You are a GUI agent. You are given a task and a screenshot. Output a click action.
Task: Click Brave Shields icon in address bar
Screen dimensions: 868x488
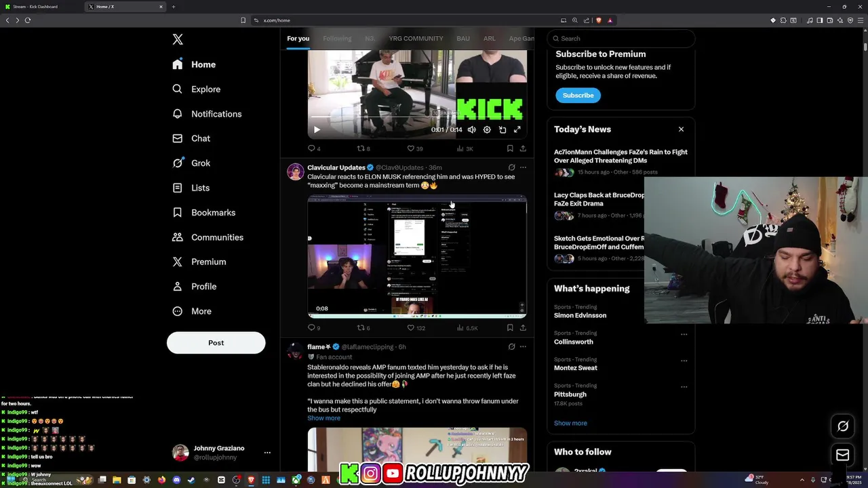598,20
